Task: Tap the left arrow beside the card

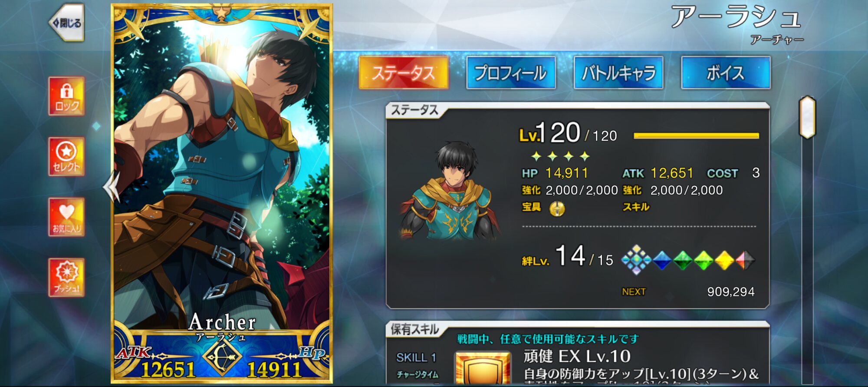Action: coord(111,187)
